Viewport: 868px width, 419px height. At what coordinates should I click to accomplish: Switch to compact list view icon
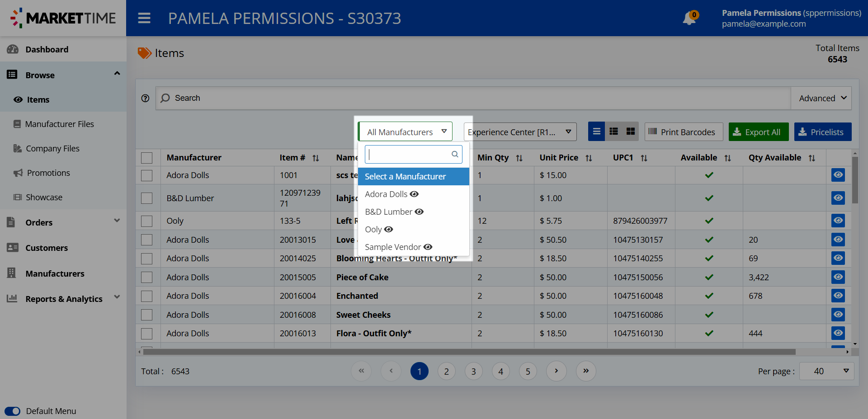596,132
